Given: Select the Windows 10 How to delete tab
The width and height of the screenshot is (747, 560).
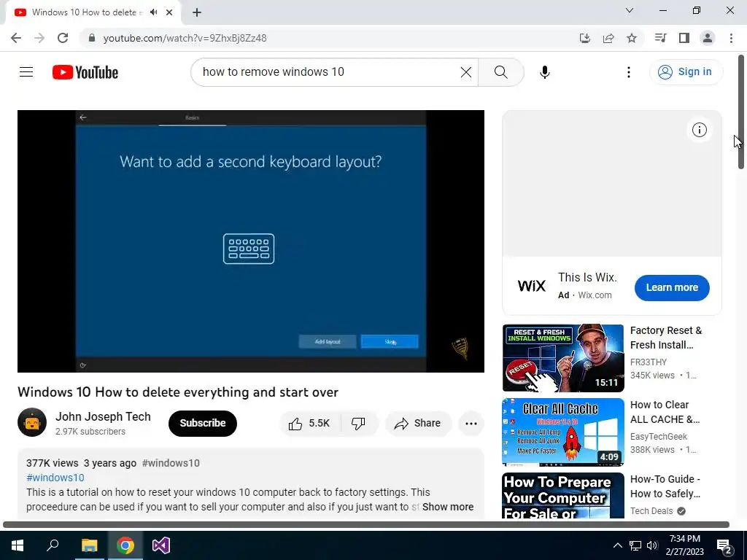Looking at the screenshot, I should click(87, 12).
